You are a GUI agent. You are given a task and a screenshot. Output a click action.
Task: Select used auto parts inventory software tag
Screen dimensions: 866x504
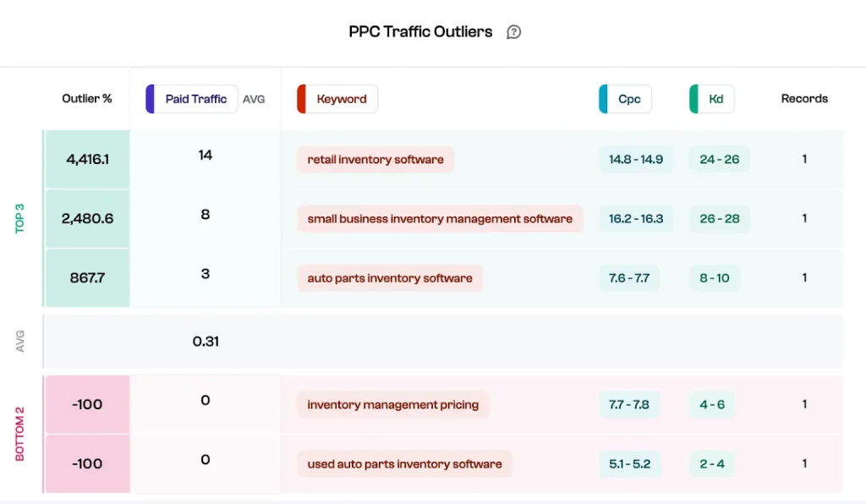click(404, 463)
